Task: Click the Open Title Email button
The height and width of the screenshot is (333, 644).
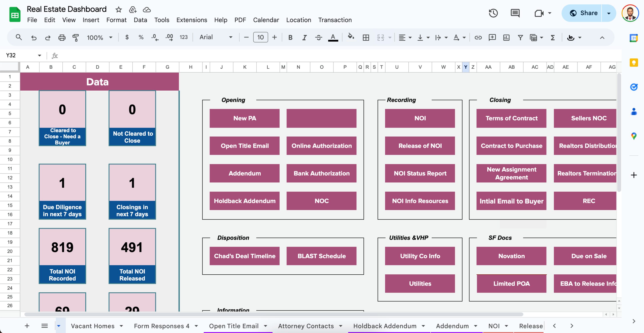Action: 244,146
